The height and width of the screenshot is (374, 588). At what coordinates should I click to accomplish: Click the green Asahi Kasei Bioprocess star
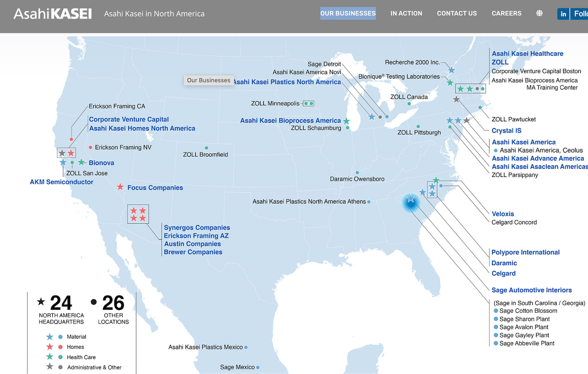click(x=346, y=121)
